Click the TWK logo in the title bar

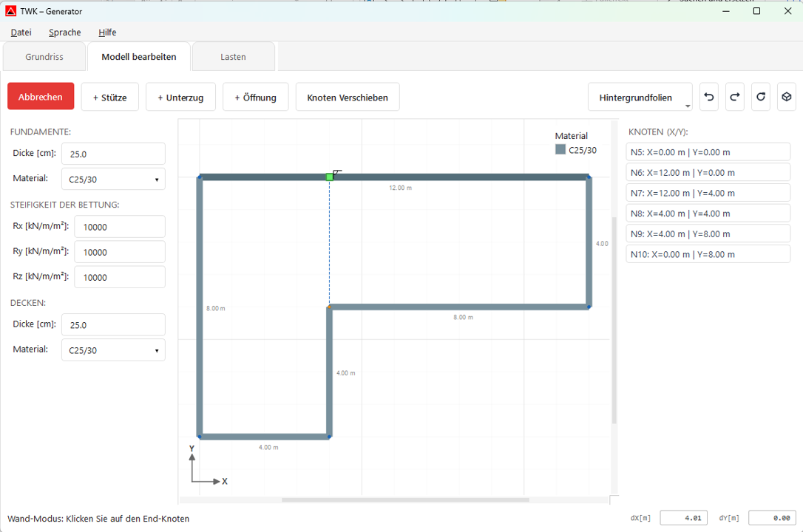(12, 11)
